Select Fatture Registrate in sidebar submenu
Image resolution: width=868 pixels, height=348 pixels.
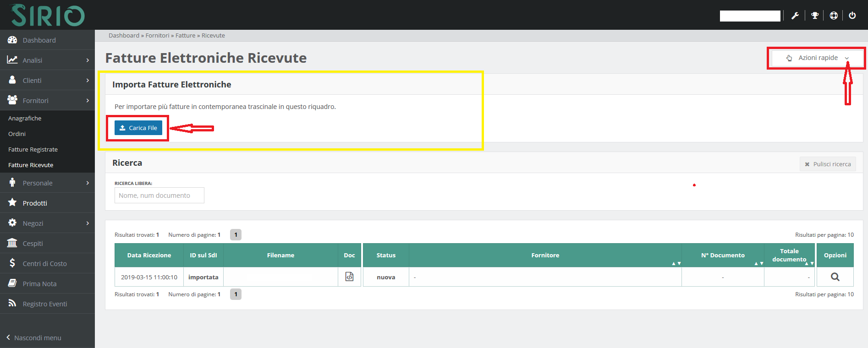[33, 150]
